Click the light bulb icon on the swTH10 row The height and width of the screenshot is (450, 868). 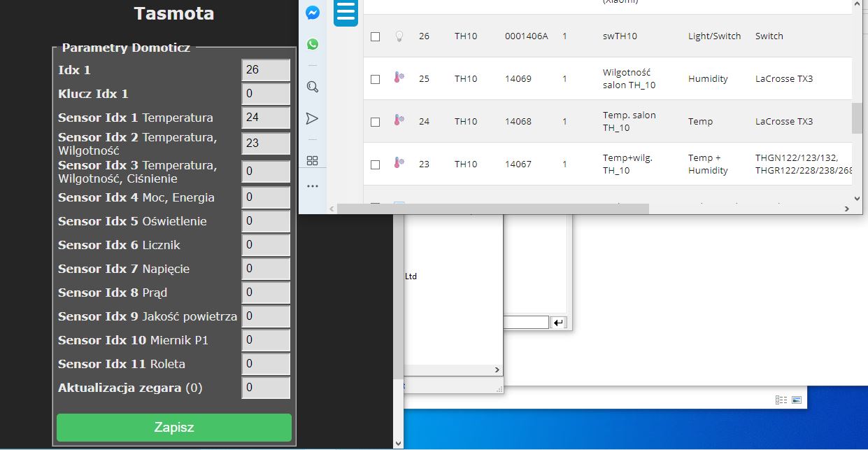399,36
